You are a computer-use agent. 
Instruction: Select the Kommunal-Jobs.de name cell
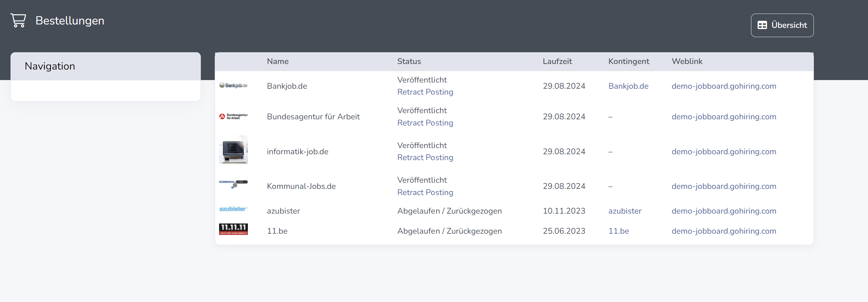click(301, 186)
